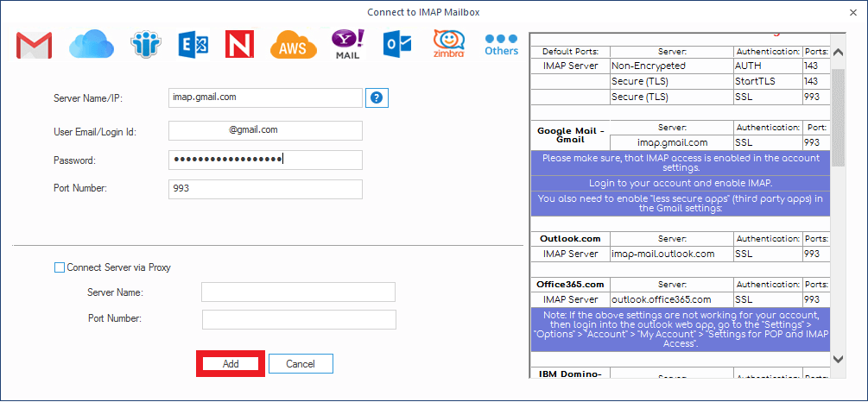Image resolution: width=868 pixels, height=402 pixels.
Task: Focus the Server Name/IP field
Action: [x=266, y=97]
